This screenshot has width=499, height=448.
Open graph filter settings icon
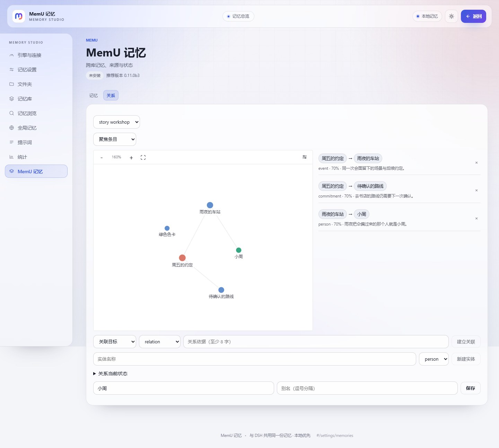(305, 157)
